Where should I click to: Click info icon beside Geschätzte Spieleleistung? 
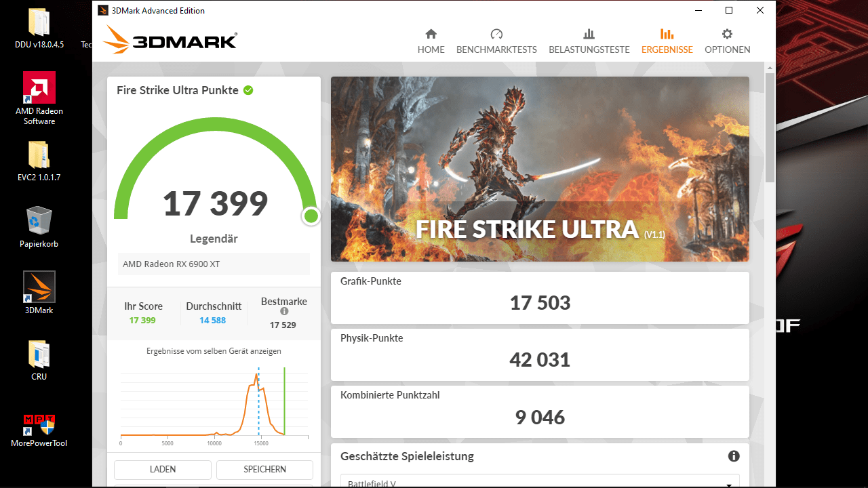click(x=734, y=456)
